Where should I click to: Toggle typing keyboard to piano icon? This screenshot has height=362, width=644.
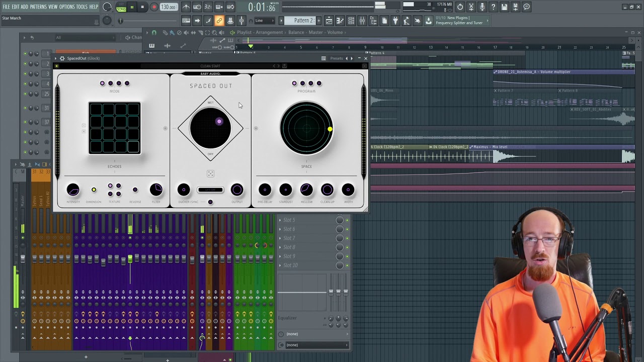pos(186,21)
